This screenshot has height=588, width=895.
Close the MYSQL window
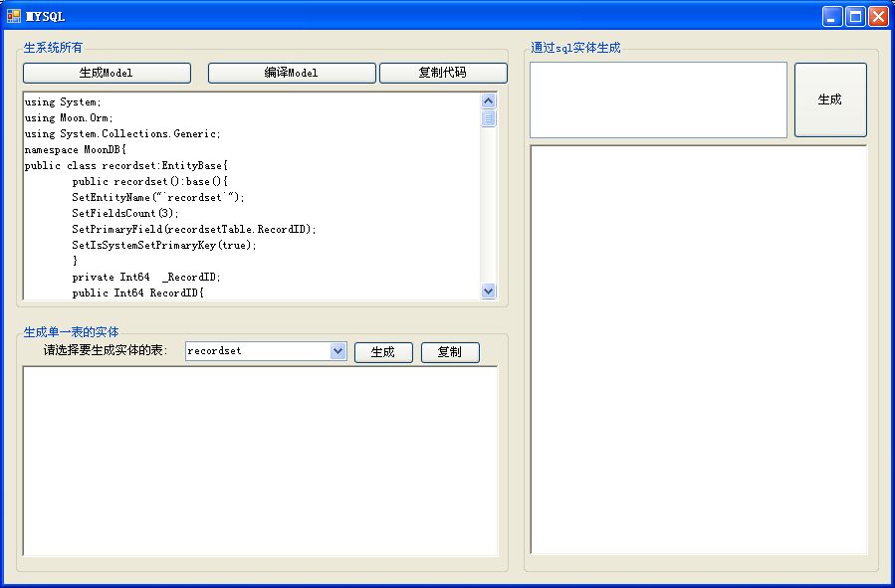tap(878, 17)
